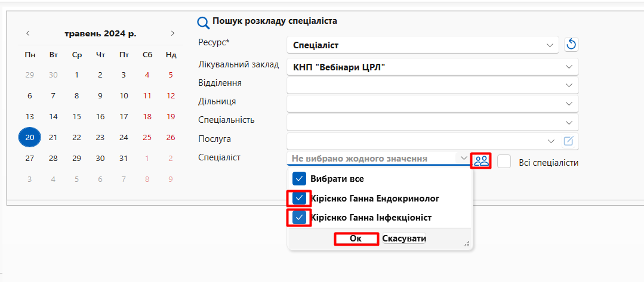This screenshot has width=644, height=282.
Task: Enable the "Всі спеціалісти" checkbox
Action: pos(504,161)
